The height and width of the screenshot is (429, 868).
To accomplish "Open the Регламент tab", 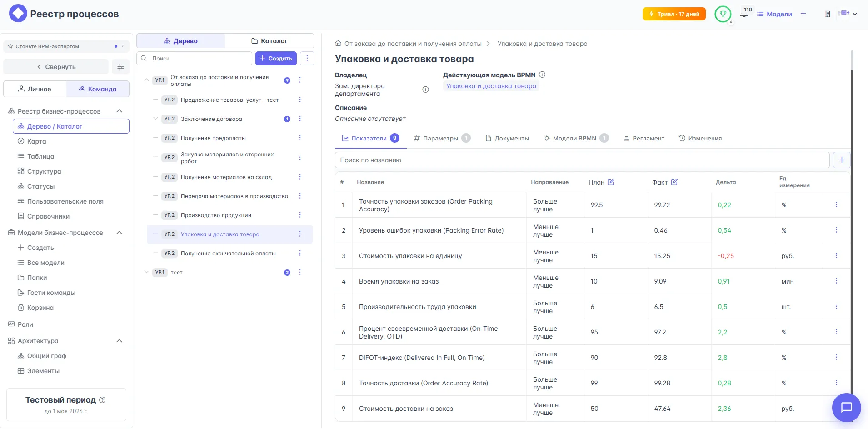I will click(644, 138).
